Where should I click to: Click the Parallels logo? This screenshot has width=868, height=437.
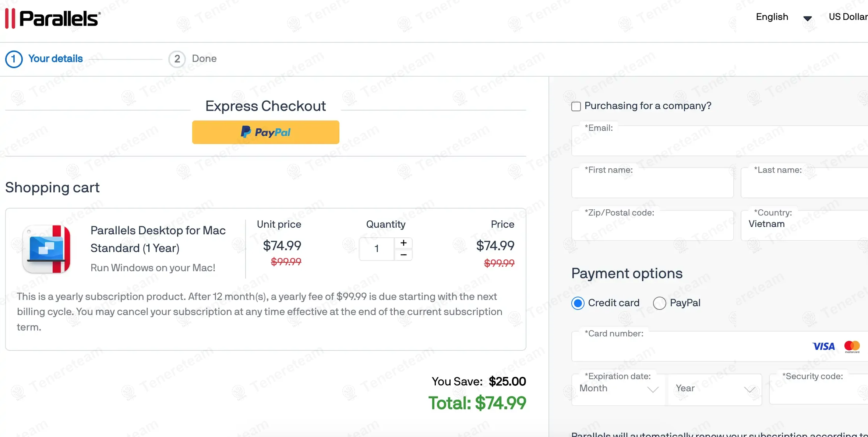click(53, 18)
